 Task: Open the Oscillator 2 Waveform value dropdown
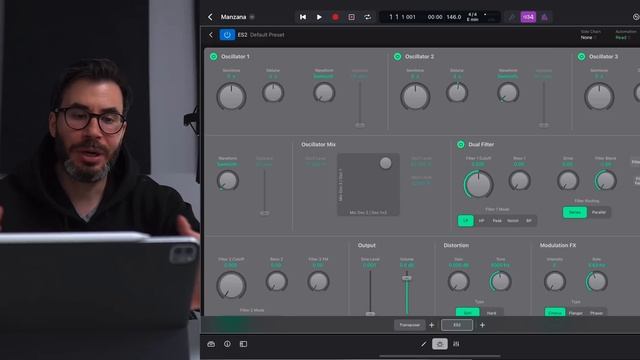click(x=508, y=76)
